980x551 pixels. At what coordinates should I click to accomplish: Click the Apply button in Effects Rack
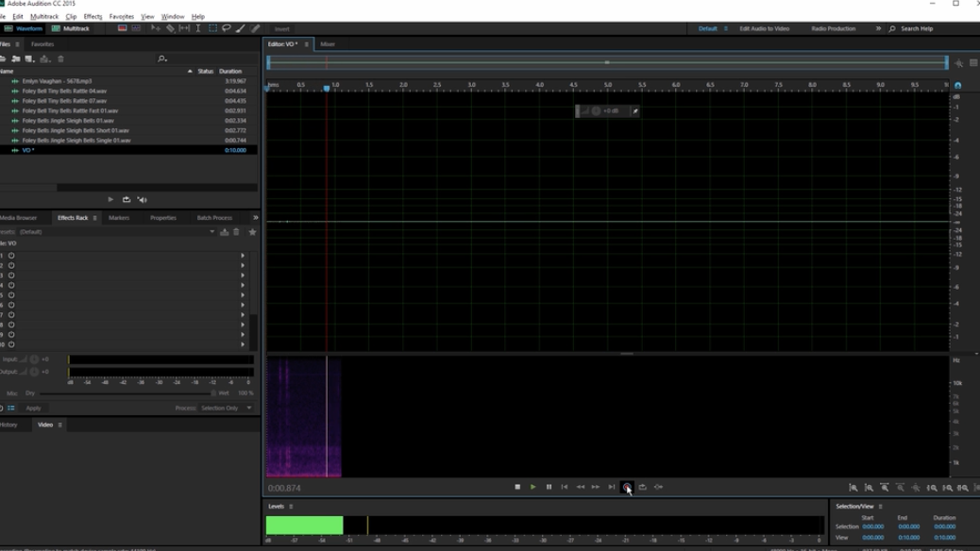click(x=33, y=409)
